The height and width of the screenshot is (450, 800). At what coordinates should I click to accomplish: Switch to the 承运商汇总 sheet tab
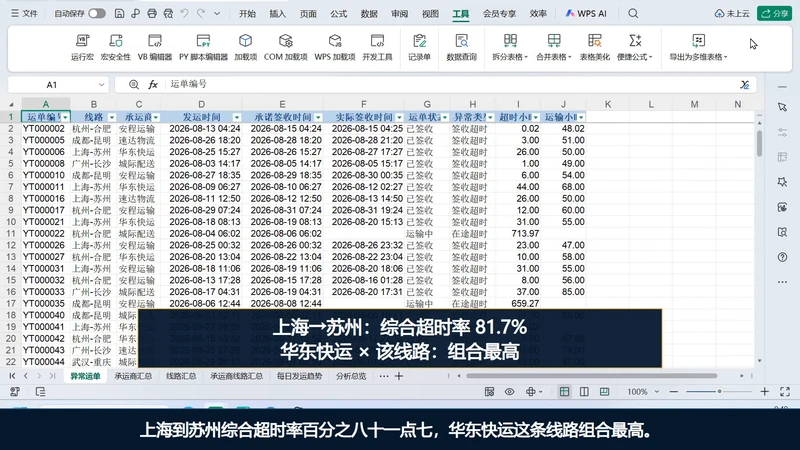133,376
